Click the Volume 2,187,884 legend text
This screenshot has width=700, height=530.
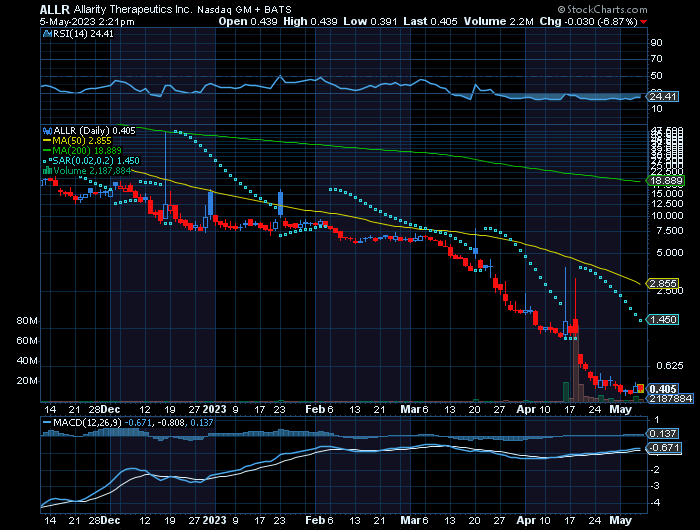pyautogui.click(x=92, y=171)
